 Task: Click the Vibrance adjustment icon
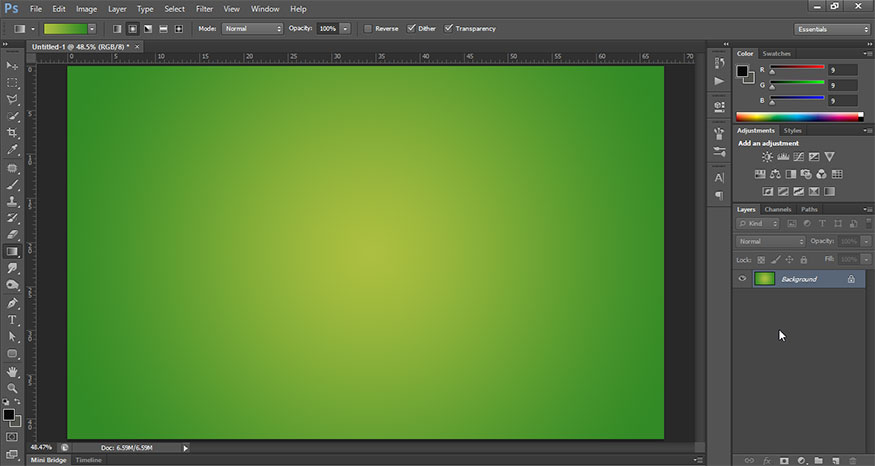coord(830,157)
